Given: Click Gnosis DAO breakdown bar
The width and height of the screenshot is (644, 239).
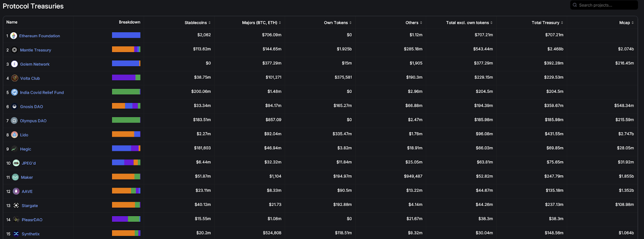Looking at the screenshot, I should point(126,106).
